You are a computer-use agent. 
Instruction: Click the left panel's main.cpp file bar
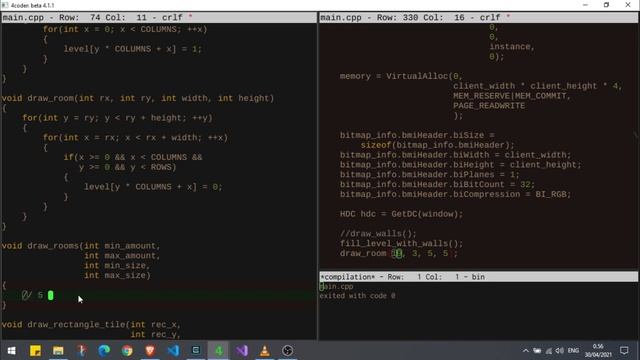click(159, 18)
